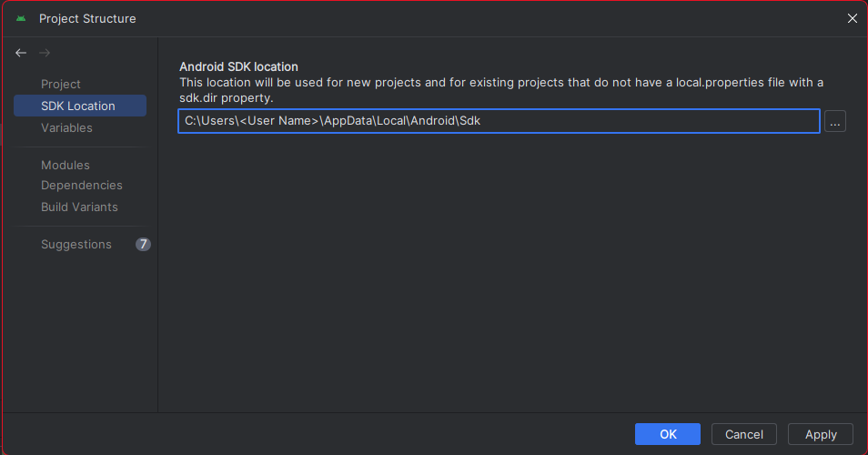Show the Dependencies section
This screenshot has width=868, height=455.
coord(81,186)
